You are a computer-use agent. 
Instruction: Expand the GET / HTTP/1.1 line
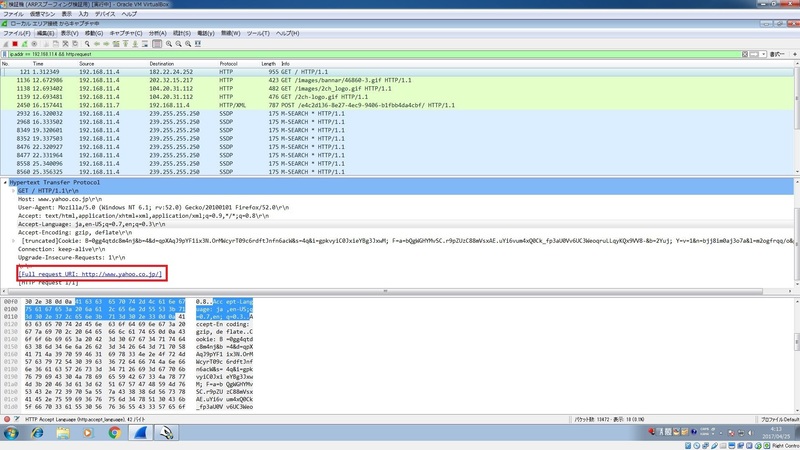point(14,191)
